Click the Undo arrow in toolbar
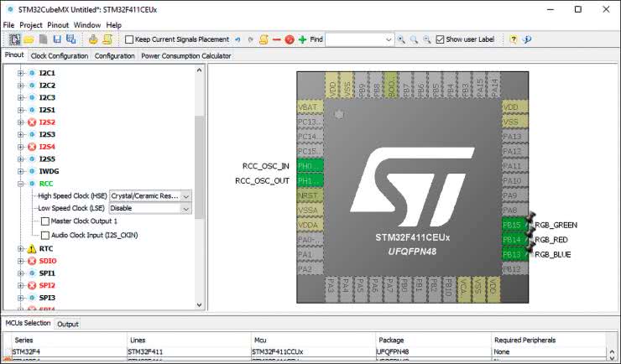This screenshot has height=364, width=621. point(238,39)
